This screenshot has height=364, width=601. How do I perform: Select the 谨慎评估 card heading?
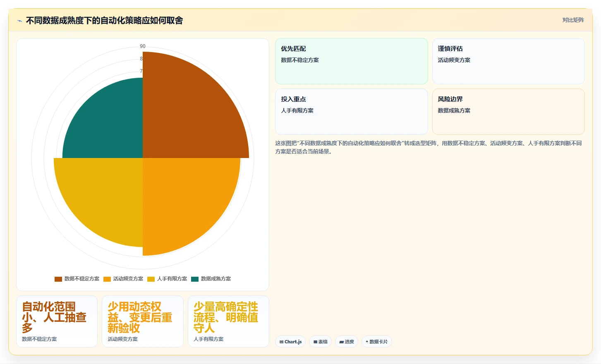point(450,48)
